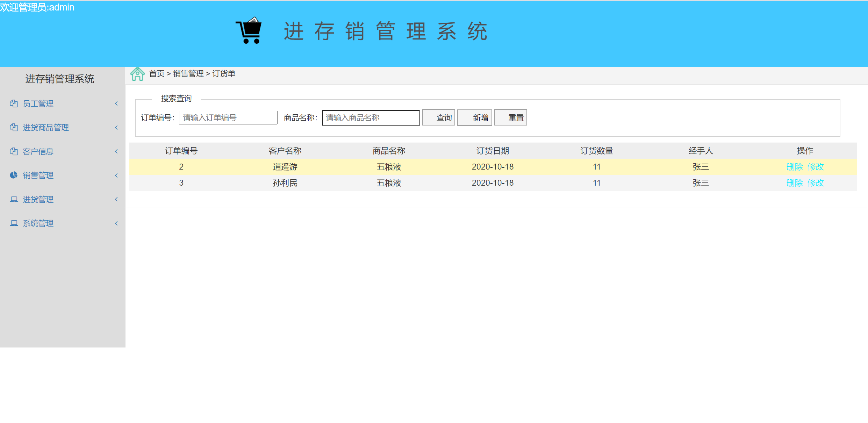Click order number 3 cell
Viewport: 868px width, 423px height.
[181, 183]
